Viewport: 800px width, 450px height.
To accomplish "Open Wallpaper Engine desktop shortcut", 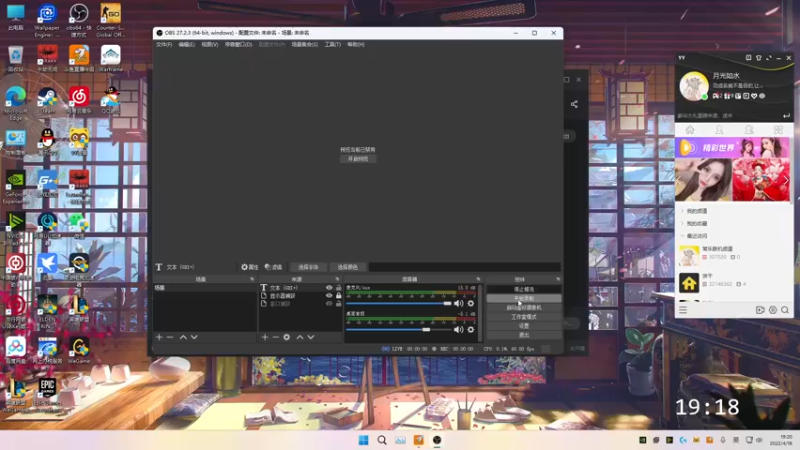I will (47, 20).
